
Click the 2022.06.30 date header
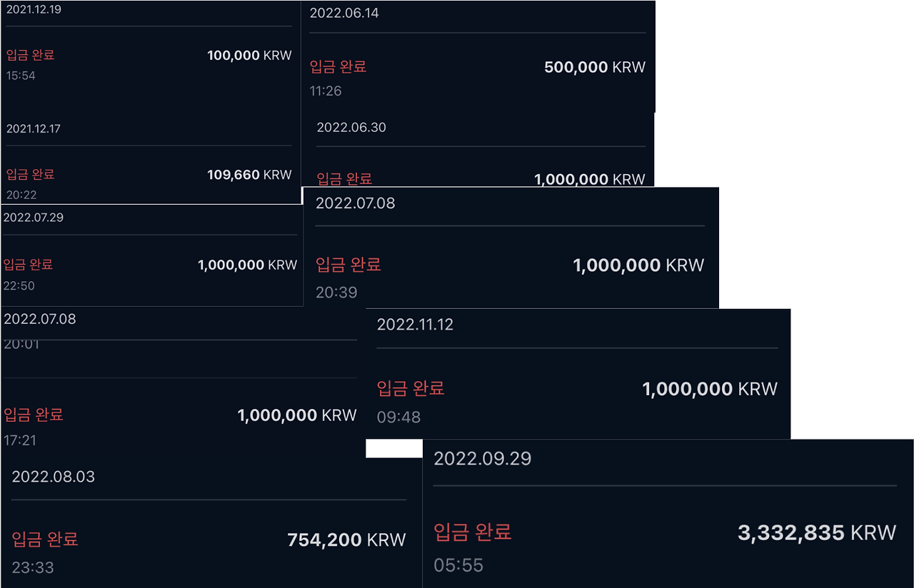point(352,127)
